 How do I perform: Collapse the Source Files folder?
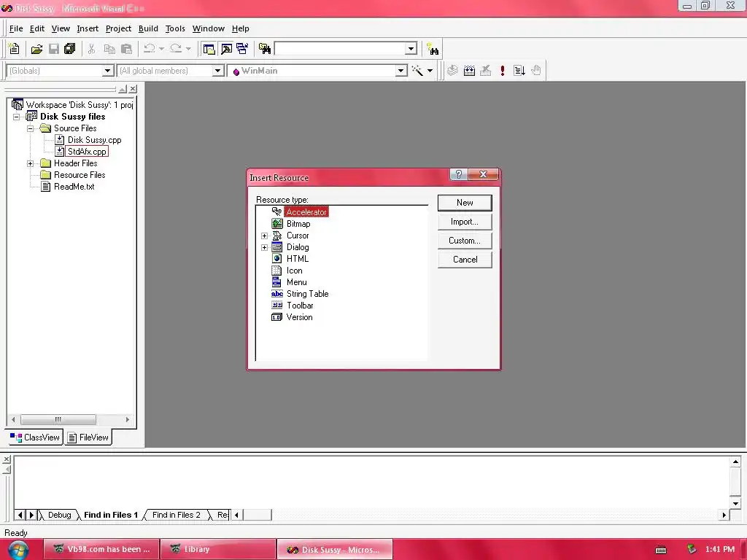(x=30, y=128)
